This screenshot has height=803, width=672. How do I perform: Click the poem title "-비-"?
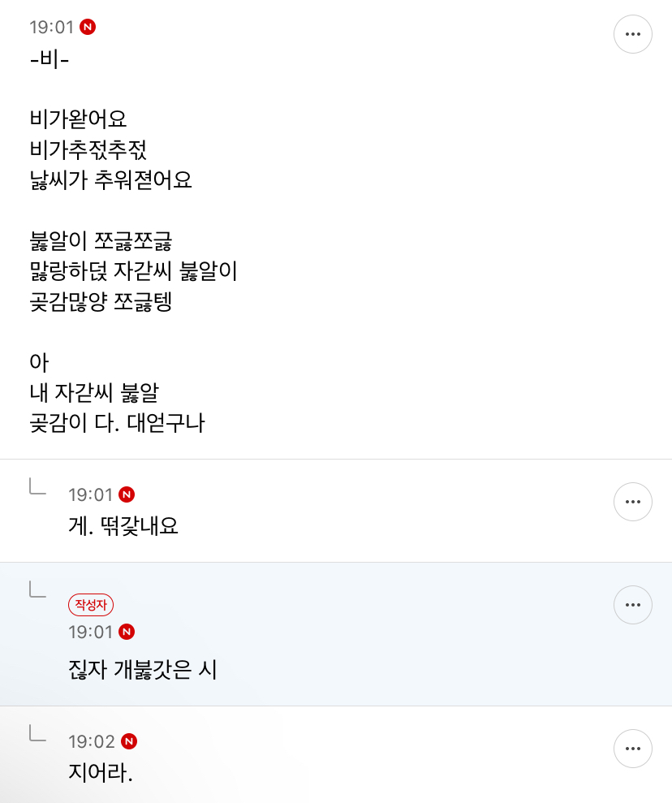pyautogui.click(x=50, y=59)
